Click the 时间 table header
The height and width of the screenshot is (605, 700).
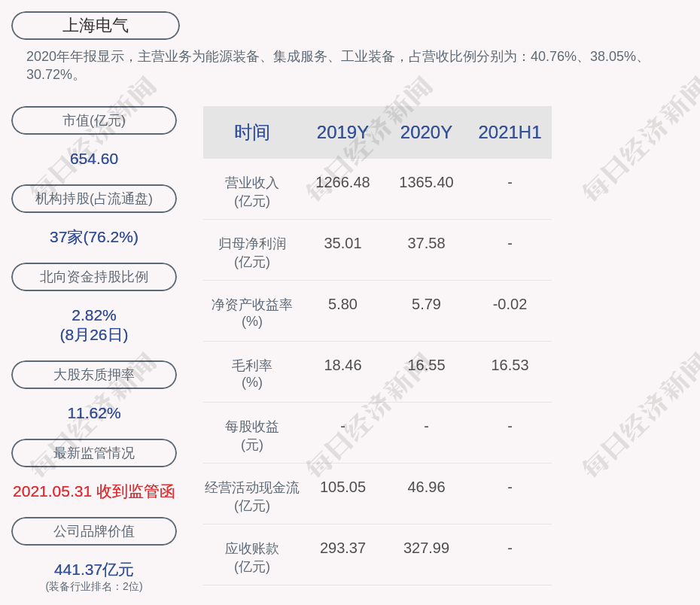tap(252, 132)
